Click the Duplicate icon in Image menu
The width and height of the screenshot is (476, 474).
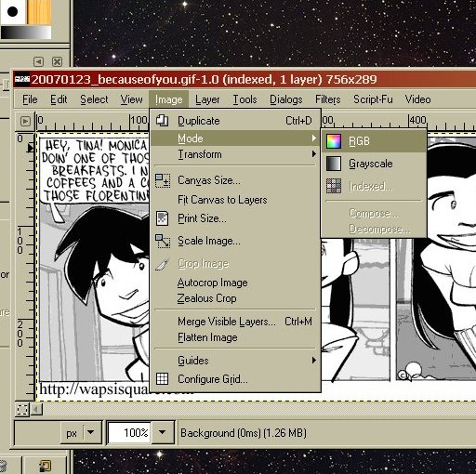[x=162, y=121]
